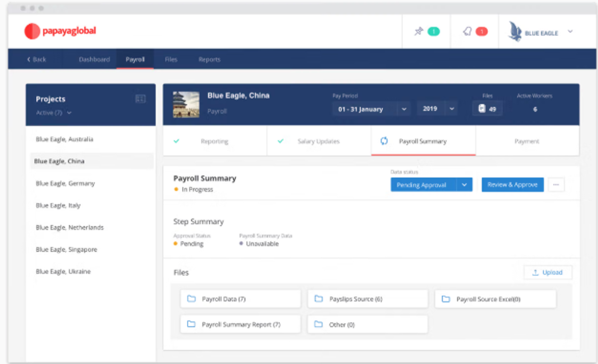
Task: Open the Payroll Summary step tab
Action: click(x=423, y=141)
